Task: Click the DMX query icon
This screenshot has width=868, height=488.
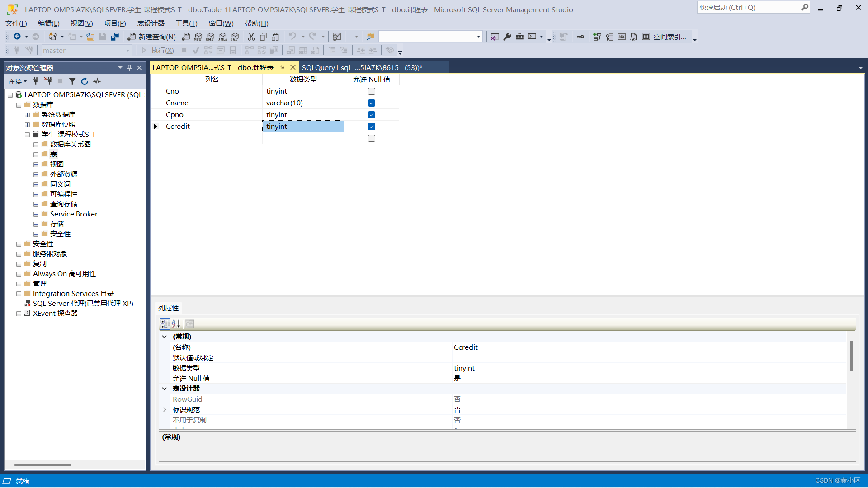Action: (x=210, y=37)
